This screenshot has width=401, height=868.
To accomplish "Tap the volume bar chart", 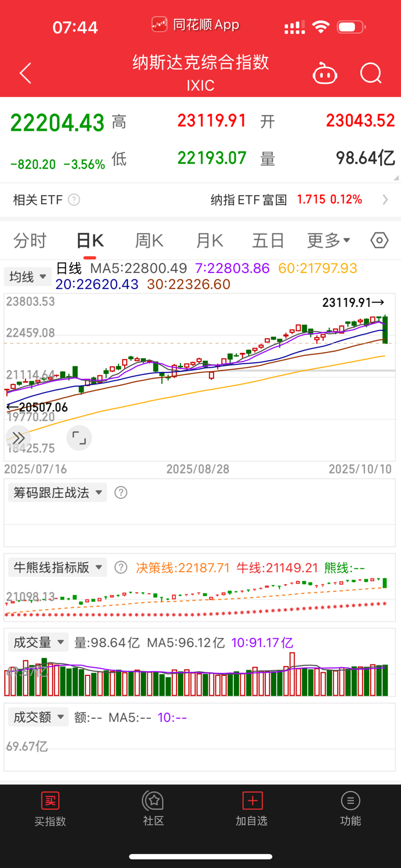I will pyautogui.click(x=199, y=674).
